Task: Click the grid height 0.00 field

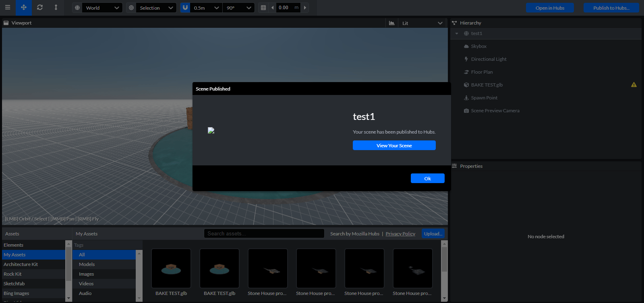Action: coord(288,8)
